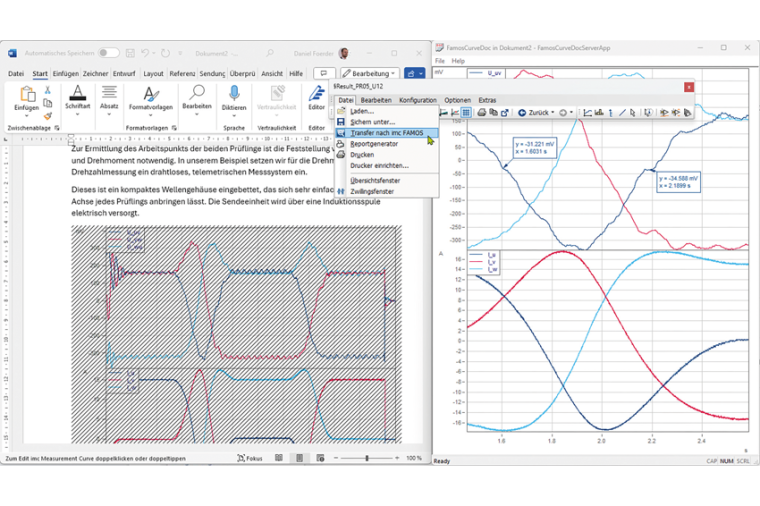Click the undo arrow in the Word title bar
The height and width of the screenshot is (506, 760).
pos(146,53)
